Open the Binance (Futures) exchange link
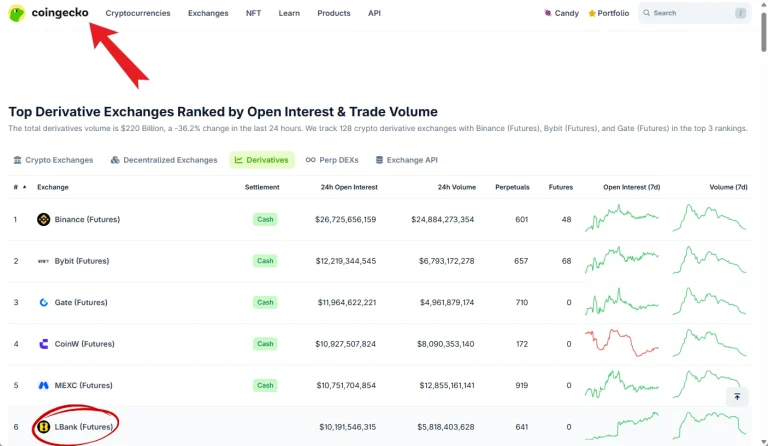 tap(87, 219)
